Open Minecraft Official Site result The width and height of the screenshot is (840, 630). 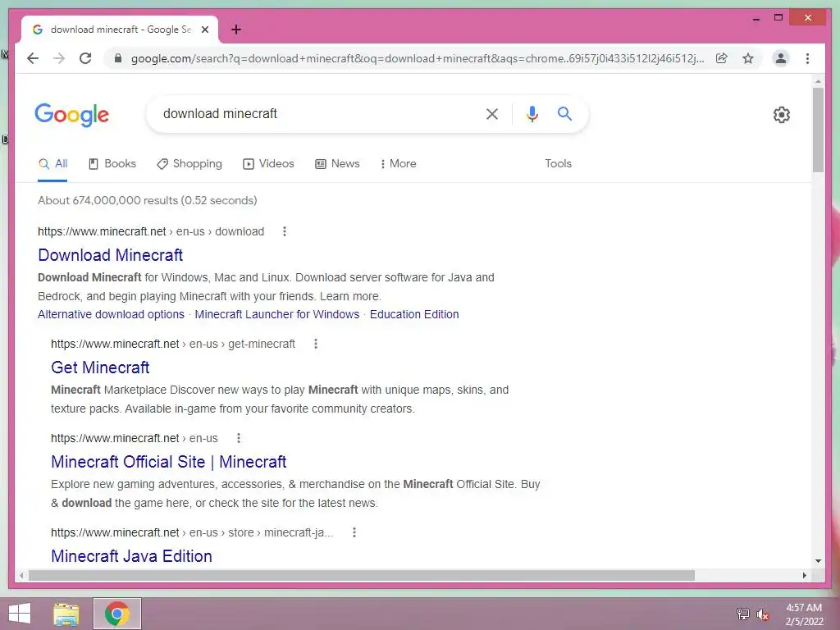click(x=169, y=462)
